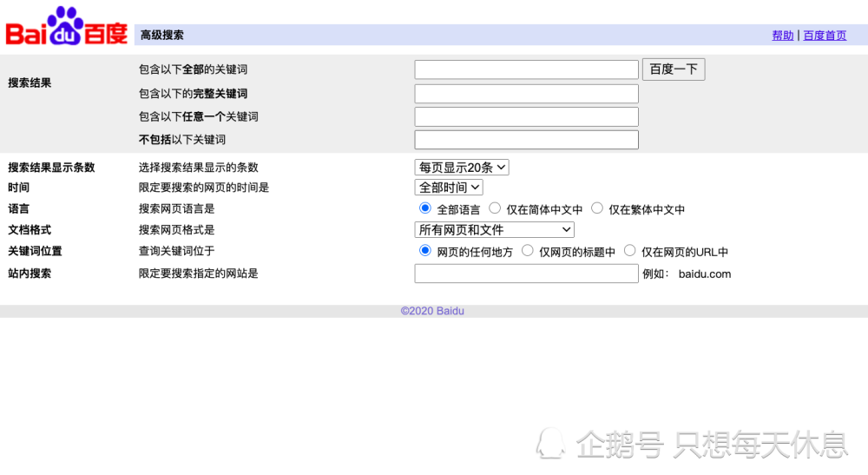Select the 网页的任何地方 radio button
The height and width of the screenshot is (475, 868).
coord(425,251)
